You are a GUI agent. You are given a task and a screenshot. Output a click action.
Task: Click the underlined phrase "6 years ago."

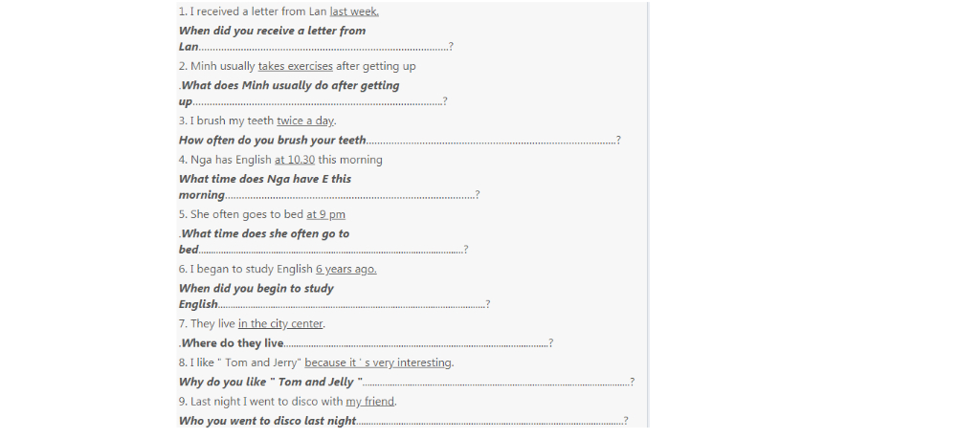(345, 269)
